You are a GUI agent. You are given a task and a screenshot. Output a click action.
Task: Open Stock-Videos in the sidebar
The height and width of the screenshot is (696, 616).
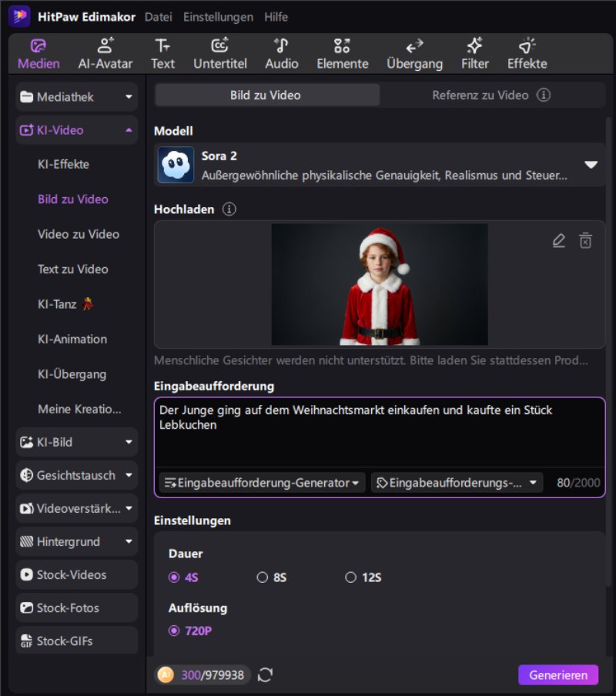coord(76,575)
